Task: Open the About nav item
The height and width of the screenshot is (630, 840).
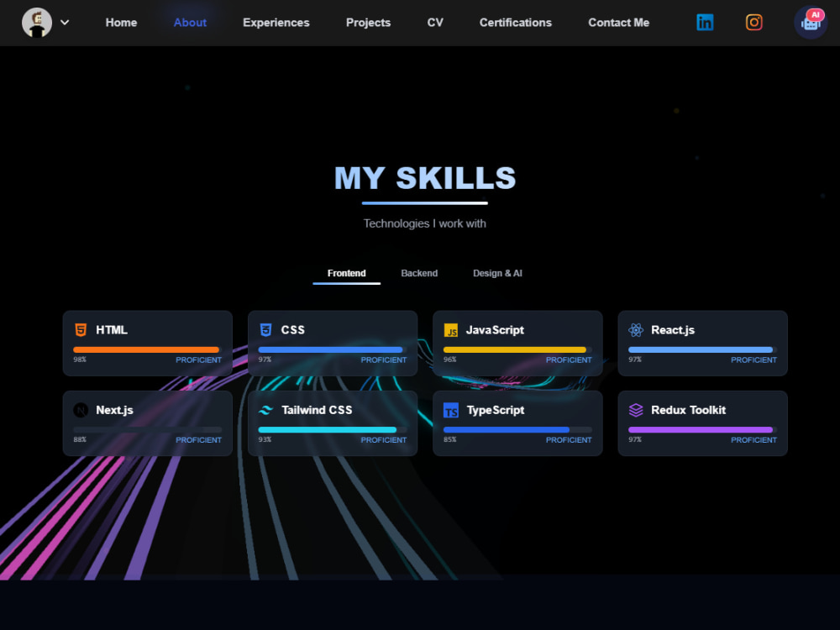Action: 190,23
